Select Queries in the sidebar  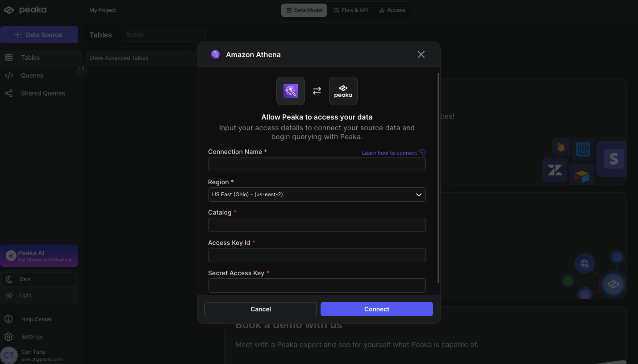pyautogui.click(x=32, y=75)
